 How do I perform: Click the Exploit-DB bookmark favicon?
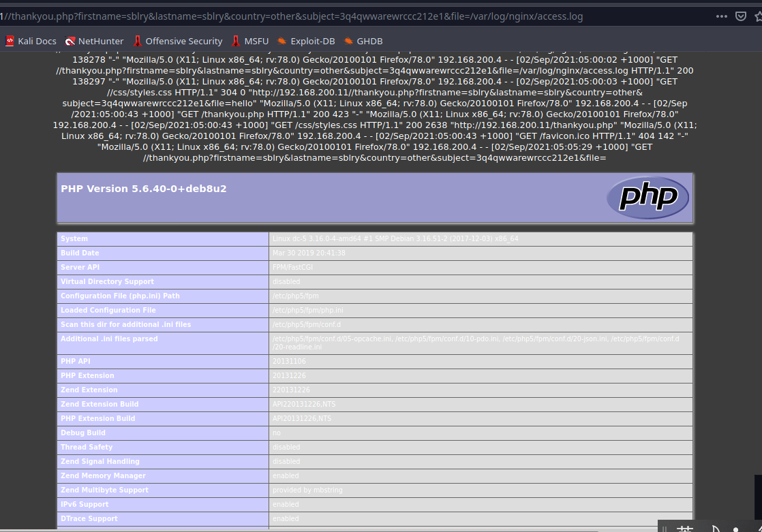282,42
